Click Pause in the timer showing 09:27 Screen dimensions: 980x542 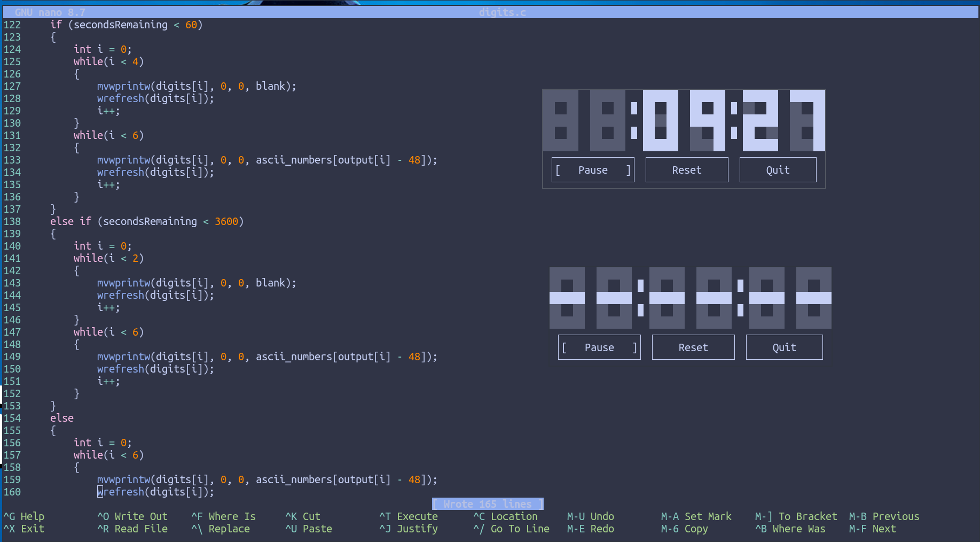coord(593,170)
